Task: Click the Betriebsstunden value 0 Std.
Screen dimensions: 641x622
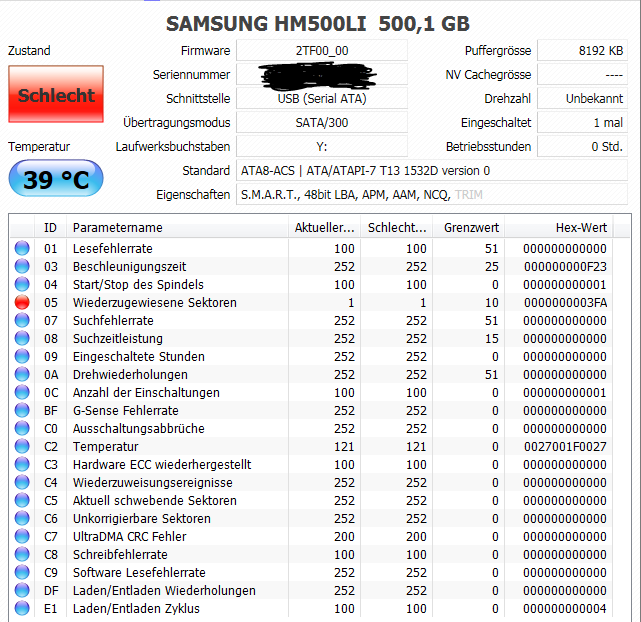Action: [582, 146]
